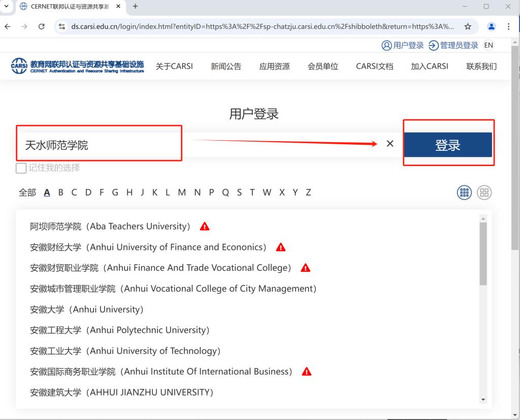
Task: Click warning icon beside Anhui Institute Of International Business
Action: pos(306,372)
